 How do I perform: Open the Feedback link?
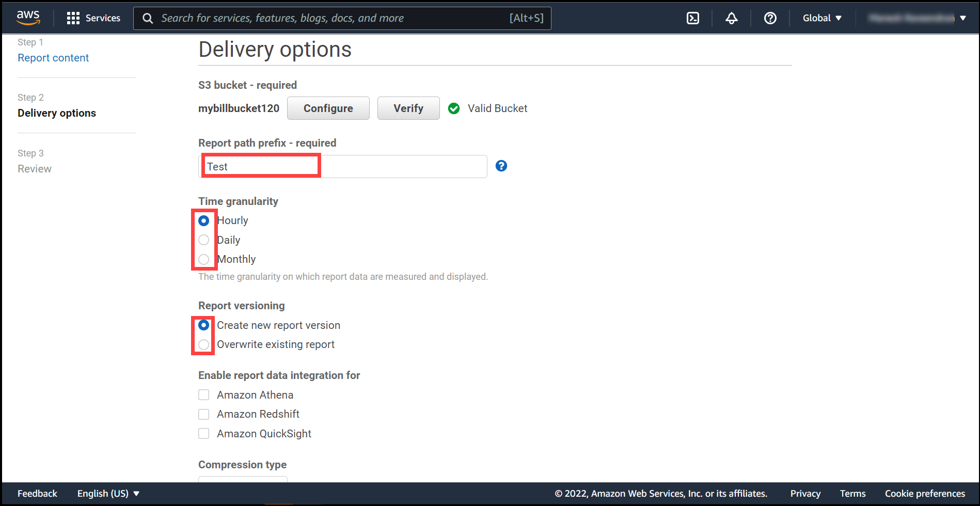tap(37, 494)
